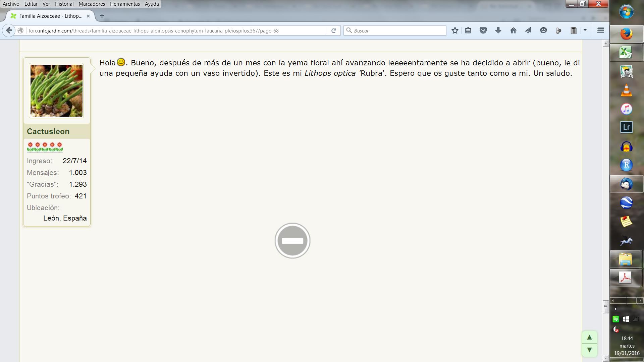Close the Familia Aizoaceae tab

point(88,16)
